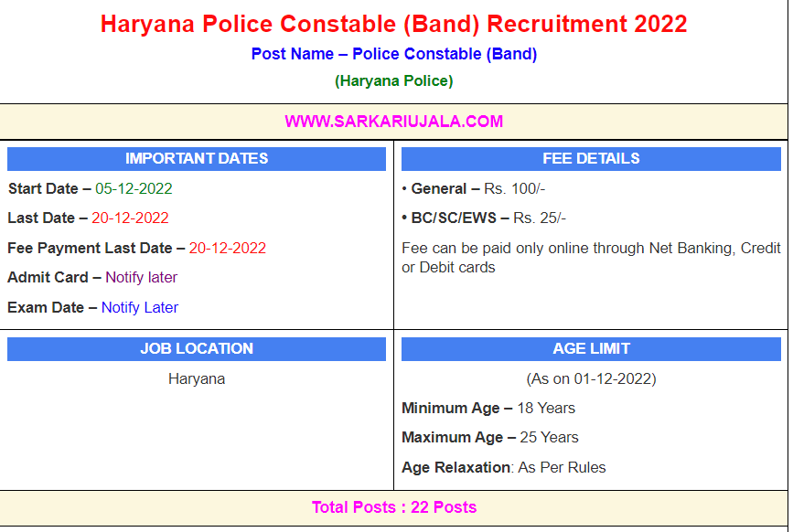Click the Minimum Age 18 Years line
This screenshot has height=532, width=793.
[488, 408]
